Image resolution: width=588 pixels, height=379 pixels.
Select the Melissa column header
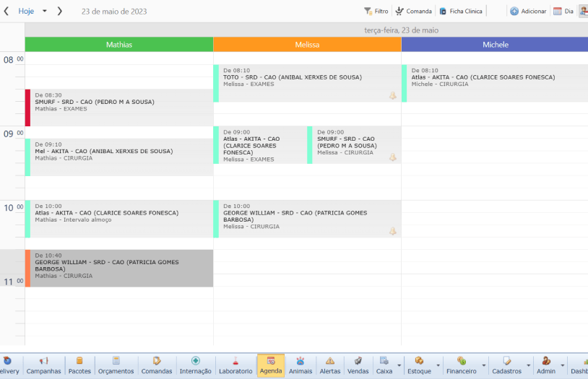pos(307,45)
